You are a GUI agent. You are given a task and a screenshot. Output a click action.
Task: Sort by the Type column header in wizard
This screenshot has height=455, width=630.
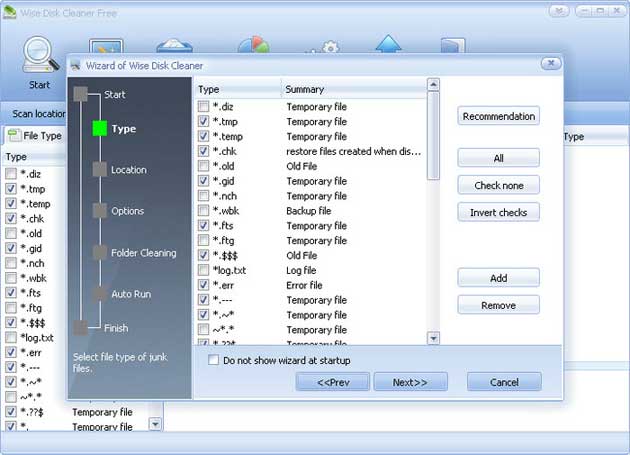coord(238,89)
